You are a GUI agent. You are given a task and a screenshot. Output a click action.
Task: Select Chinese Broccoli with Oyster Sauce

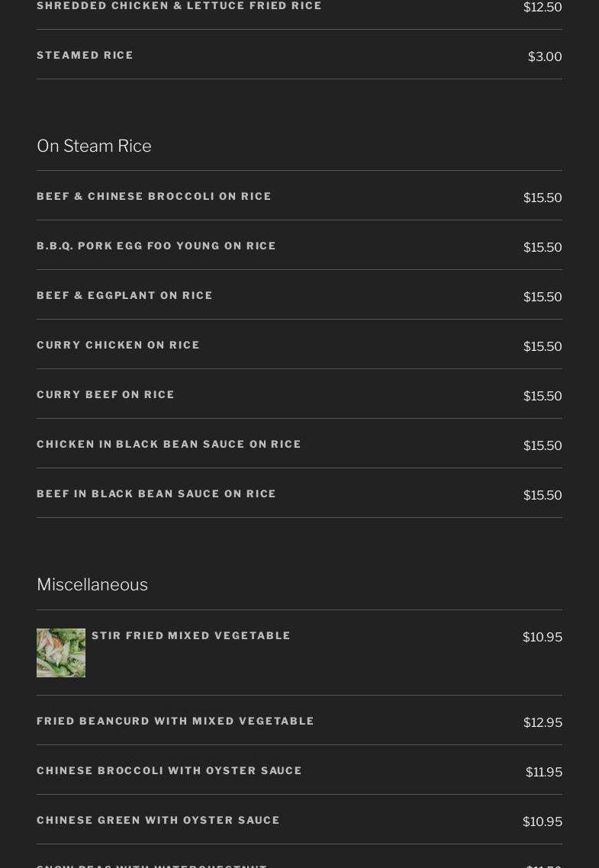coord(169,771)
